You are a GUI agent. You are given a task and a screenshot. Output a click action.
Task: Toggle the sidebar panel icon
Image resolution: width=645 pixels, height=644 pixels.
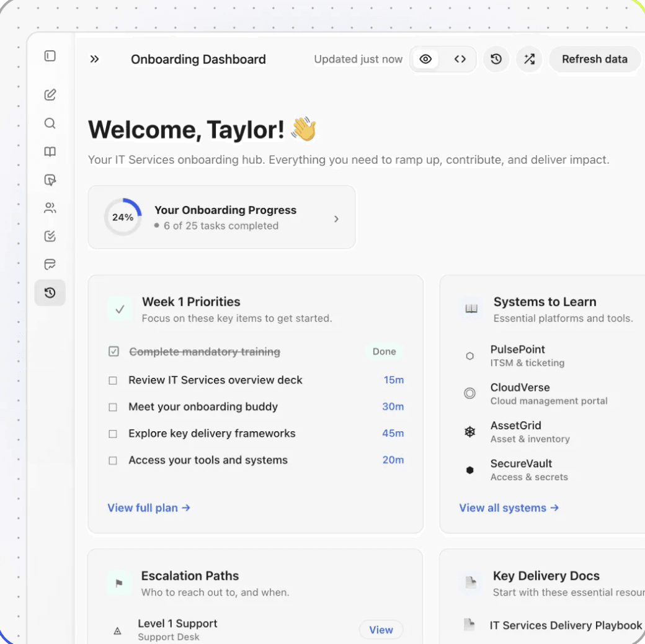pos(50,56)
